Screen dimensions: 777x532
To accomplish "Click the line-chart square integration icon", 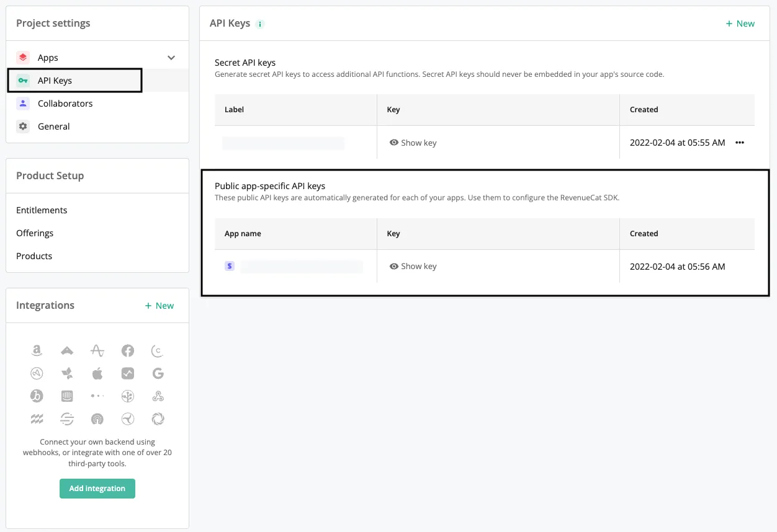I will point(128,373).
